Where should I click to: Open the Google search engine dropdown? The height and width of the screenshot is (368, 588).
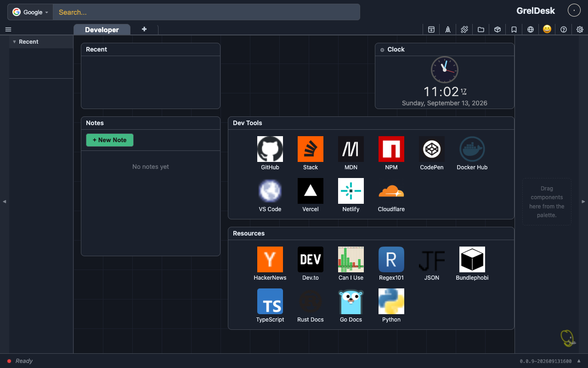coord(30,12)
